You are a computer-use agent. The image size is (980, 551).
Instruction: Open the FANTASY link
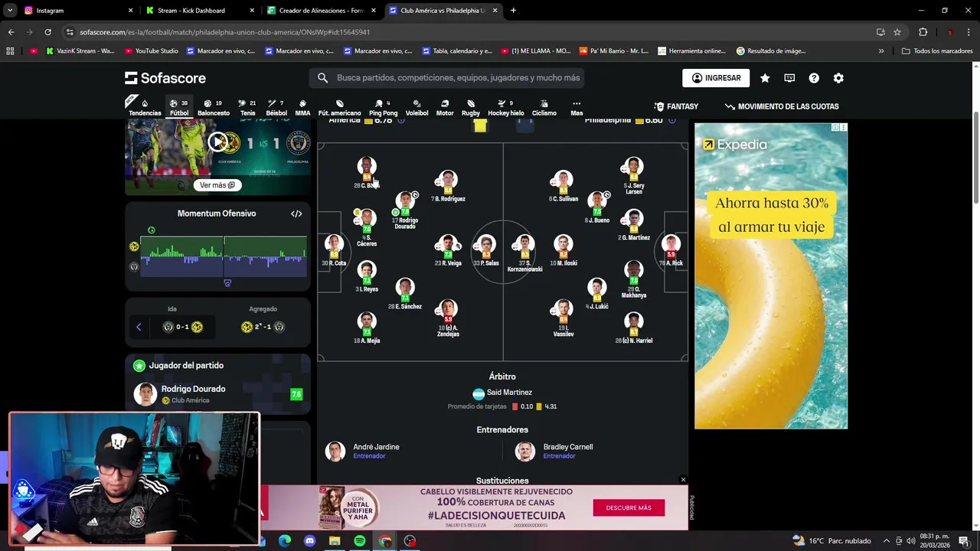click(676, 106)
